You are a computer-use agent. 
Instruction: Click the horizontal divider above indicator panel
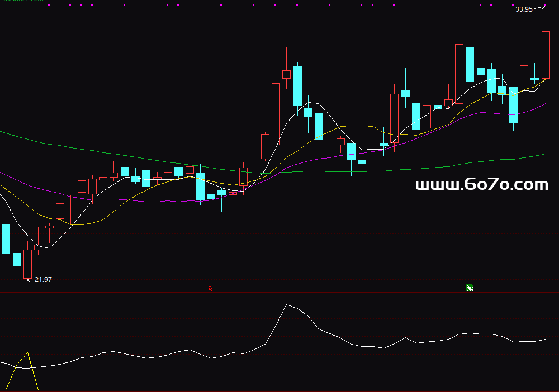click(x=279, y=293)
